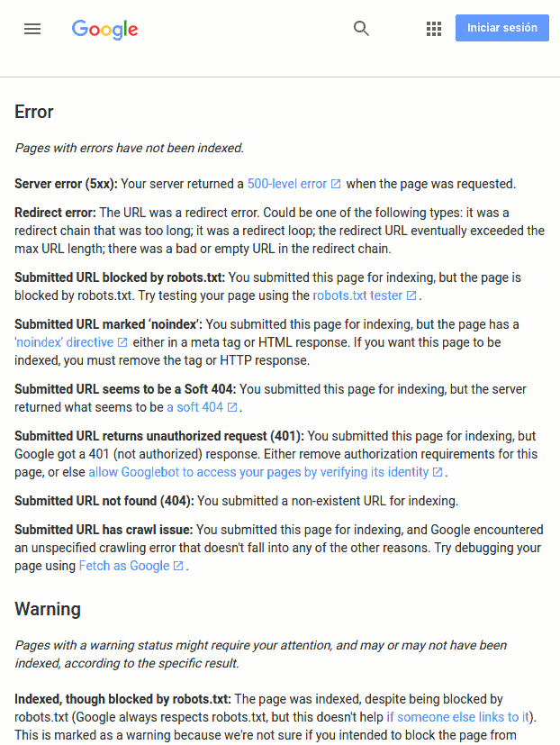Open the search magnifier icon
Image resolution: width=560 pixels, height=745 pixels.
coord(361,29)
